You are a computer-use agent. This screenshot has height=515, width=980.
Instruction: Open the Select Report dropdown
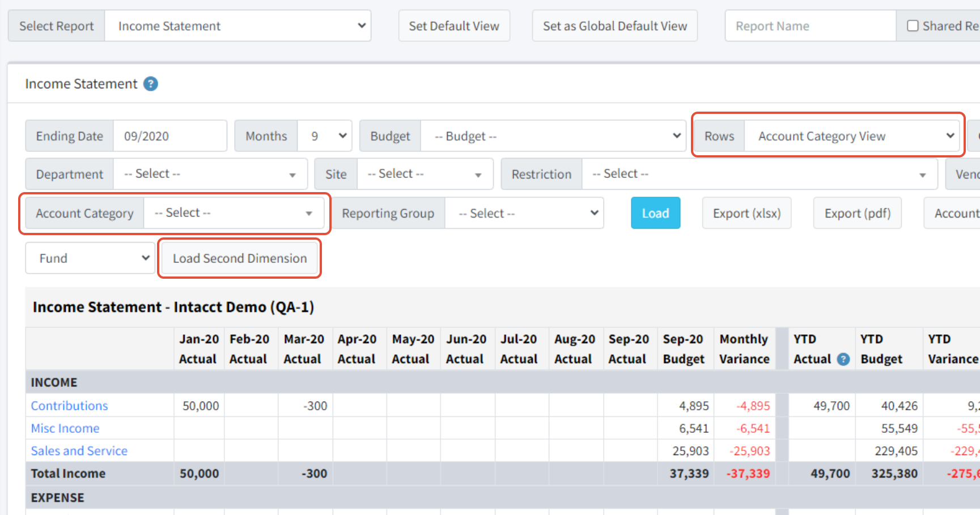click(x=237, y=25)
